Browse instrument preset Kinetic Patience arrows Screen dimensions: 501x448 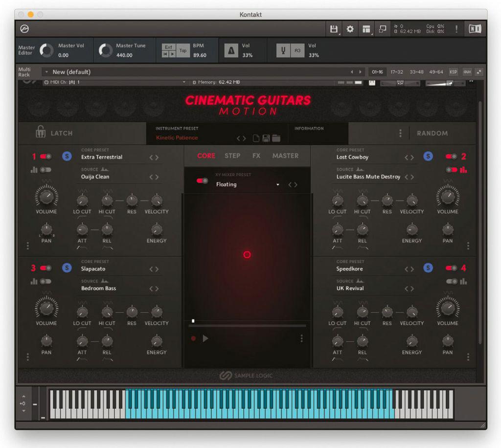241,138
